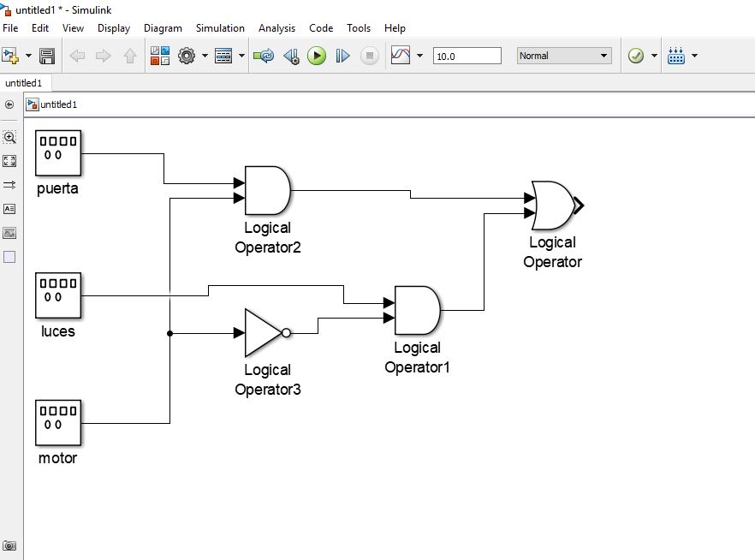This screenshot has width=755, height=560.
Task: Open the Model Explorer icon
Action: (223, 56)
